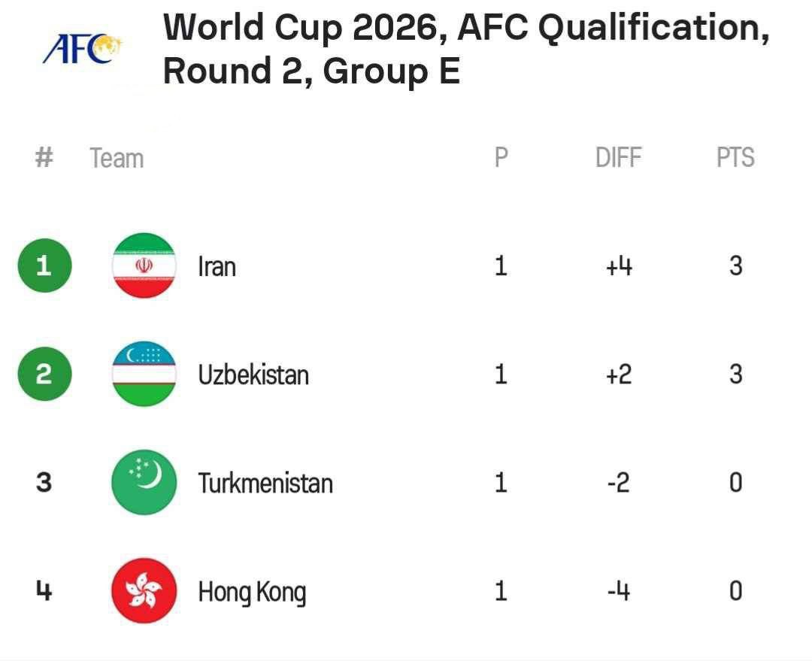Open the Iran team link
The height and width of the screenshot is (661, 812).
tap(217, 266)
